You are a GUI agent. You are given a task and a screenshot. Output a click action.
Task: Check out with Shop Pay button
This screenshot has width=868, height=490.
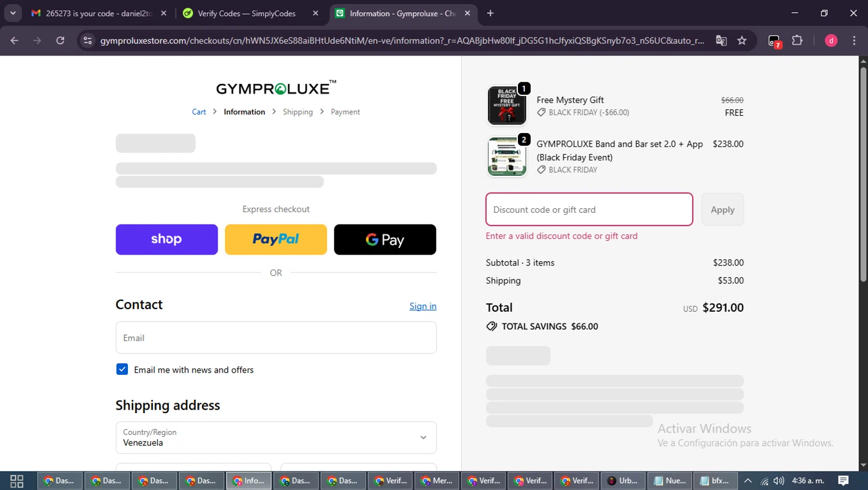pos(167,240)
